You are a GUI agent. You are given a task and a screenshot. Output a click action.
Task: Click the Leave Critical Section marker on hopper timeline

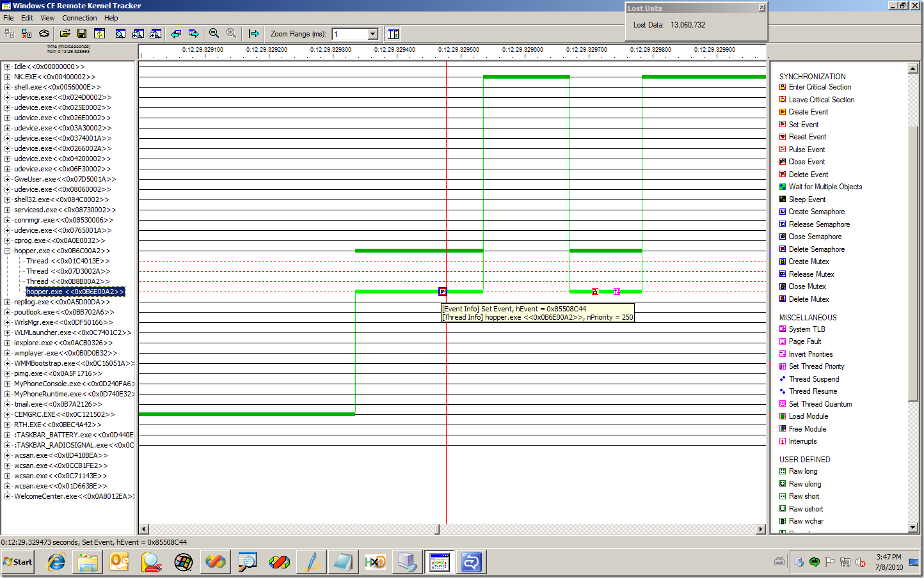click(595, 292)
